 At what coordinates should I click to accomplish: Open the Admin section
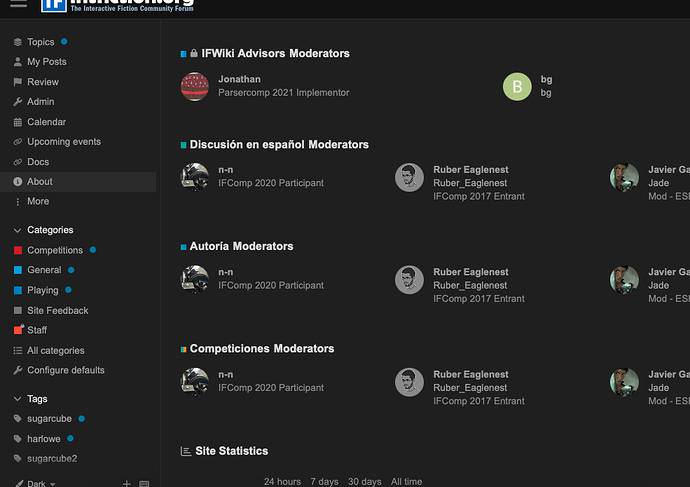[40, 102]
